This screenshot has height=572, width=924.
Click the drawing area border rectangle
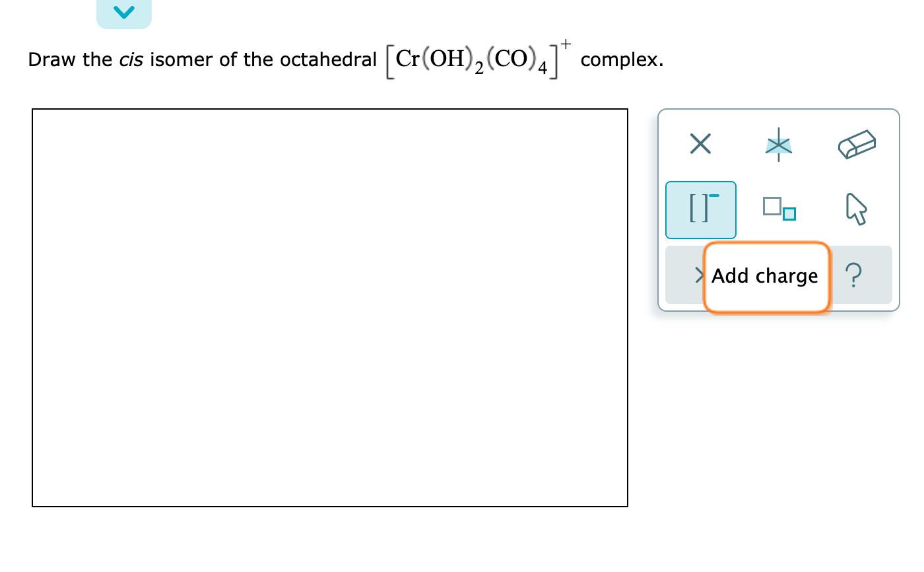[x=330, y=110]
